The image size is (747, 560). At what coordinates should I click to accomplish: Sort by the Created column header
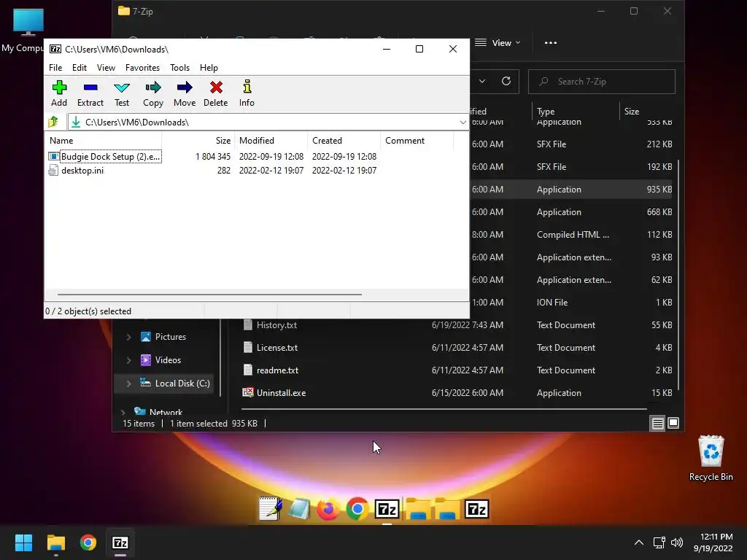tap(344, 141)
